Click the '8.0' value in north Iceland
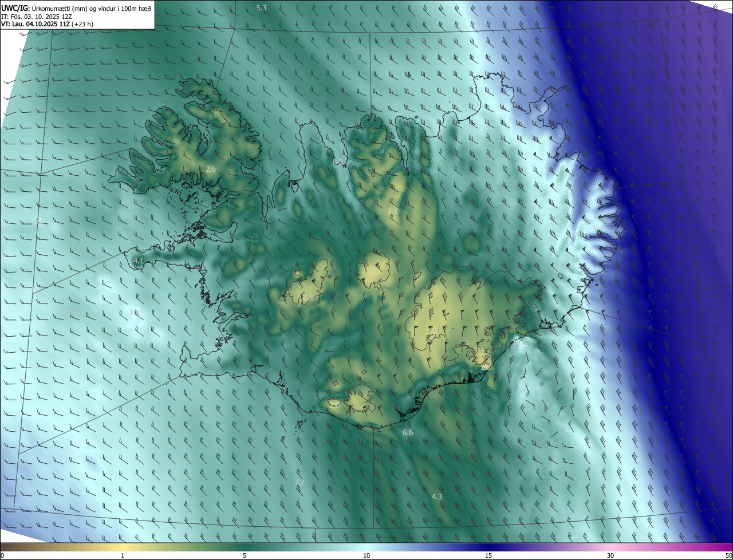This screenshot has height=560, width=733. click(x=338, y=162)
